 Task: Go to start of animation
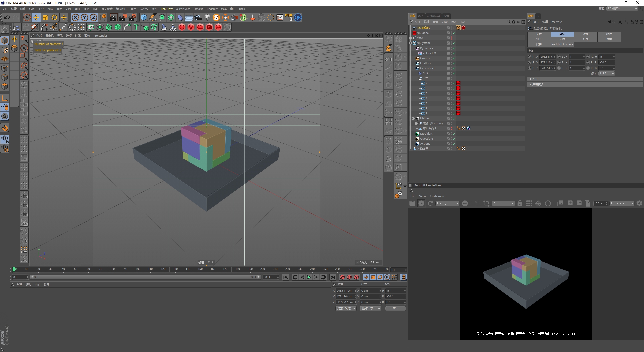pos(285,277)
